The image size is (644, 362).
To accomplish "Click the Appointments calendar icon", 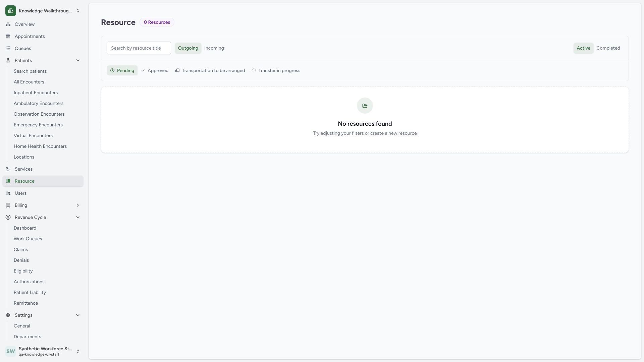I will point(8,37).
